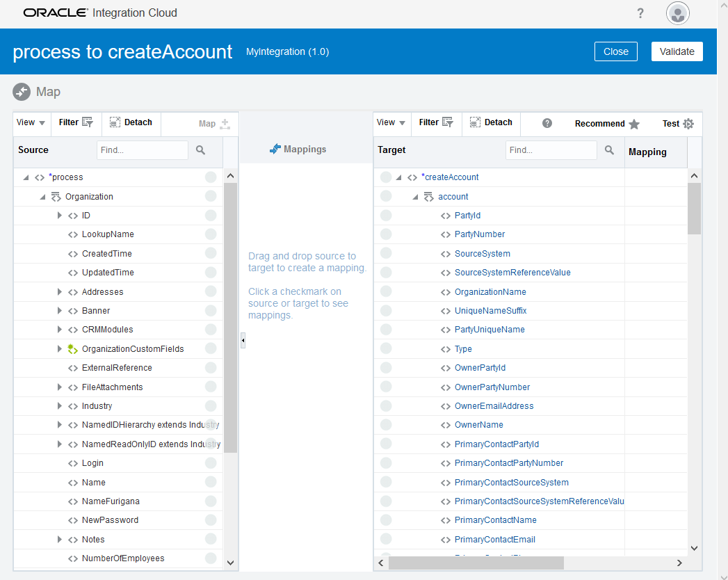Click the Validate button
Screen dimensions: 728x580
coord(677,51)
